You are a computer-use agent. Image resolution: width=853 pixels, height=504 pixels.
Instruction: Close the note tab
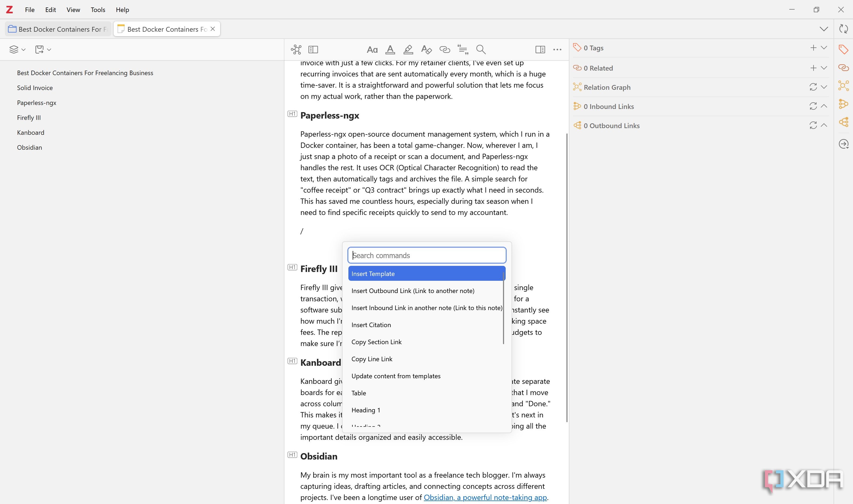coord(213,29)
